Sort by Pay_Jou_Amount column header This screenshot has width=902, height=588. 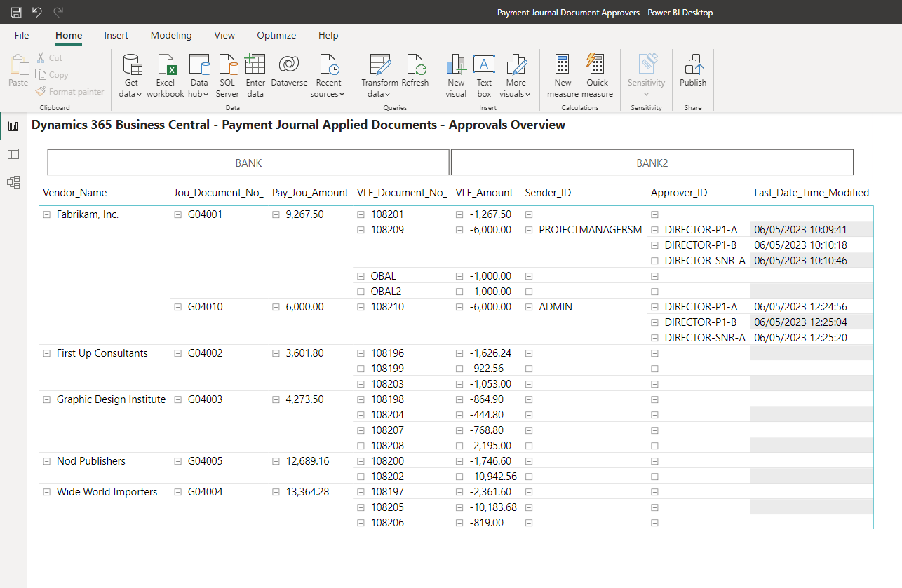(x=310, y=193)
